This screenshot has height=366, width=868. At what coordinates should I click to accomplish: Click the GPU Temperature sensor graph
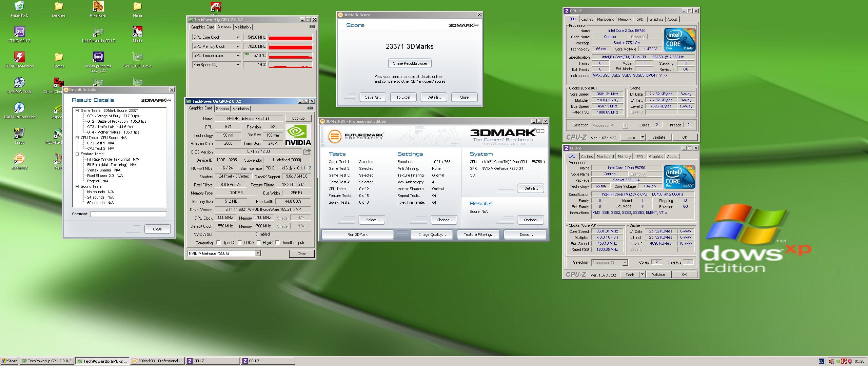click(x=290, y=56)
